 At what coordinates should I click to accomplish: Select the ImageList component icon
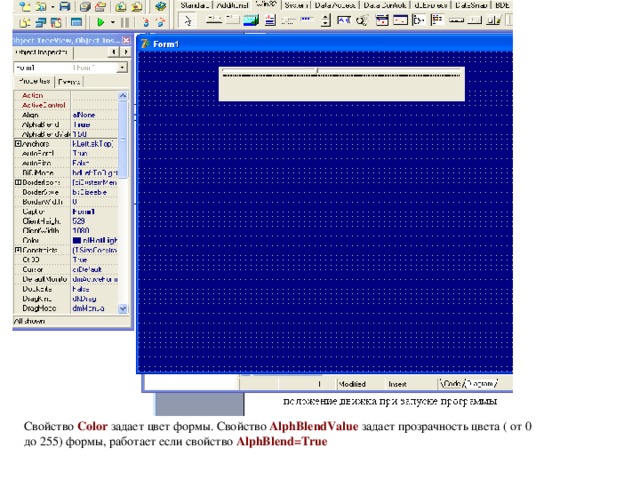(251, 20)
